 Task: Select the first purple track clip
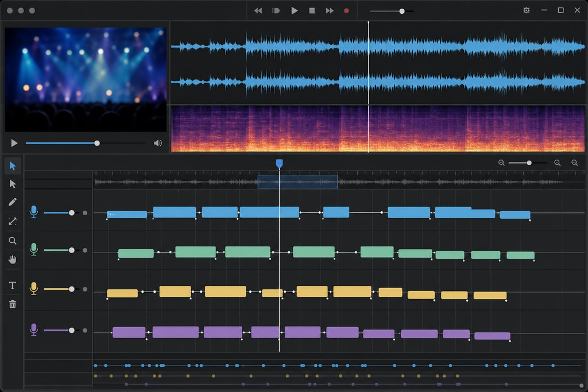(129, 332)
